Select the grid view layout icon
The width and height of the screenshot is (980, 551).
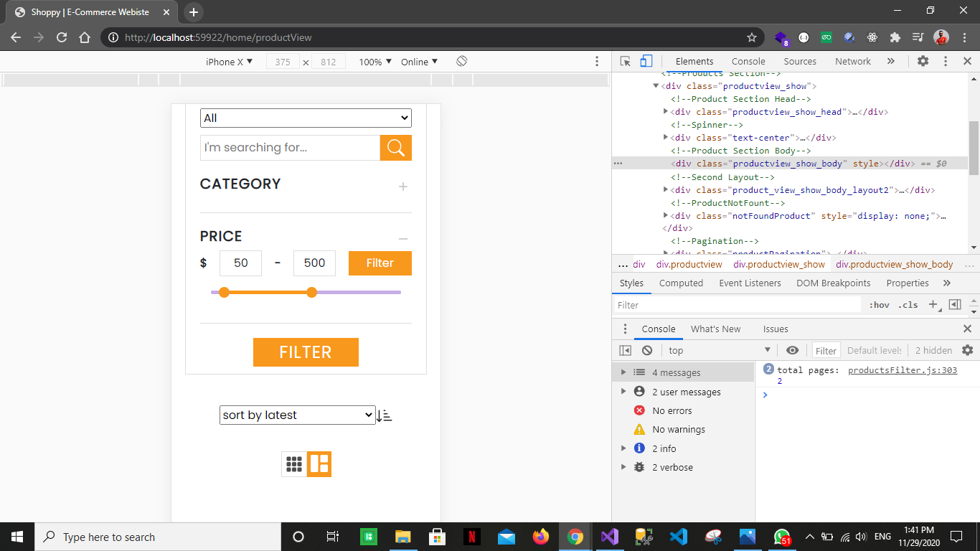[x=293, y=464]
